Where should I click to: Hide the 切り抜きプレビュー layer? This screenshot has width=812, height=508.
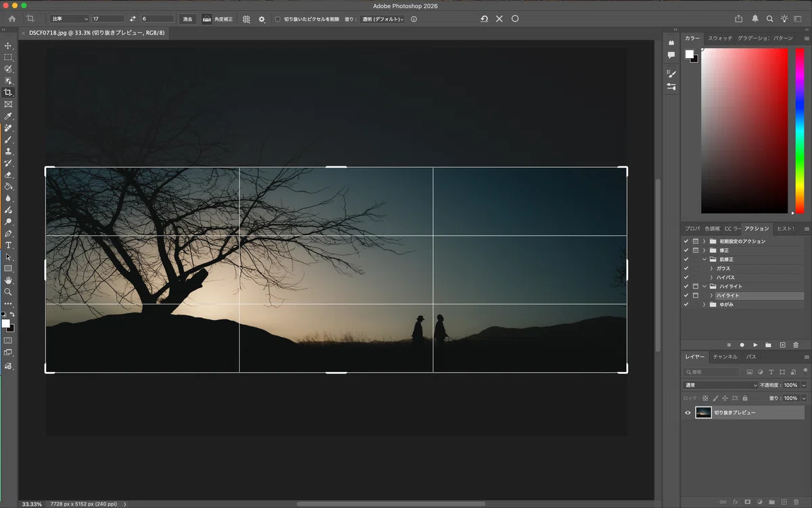(x=688, y=413)
